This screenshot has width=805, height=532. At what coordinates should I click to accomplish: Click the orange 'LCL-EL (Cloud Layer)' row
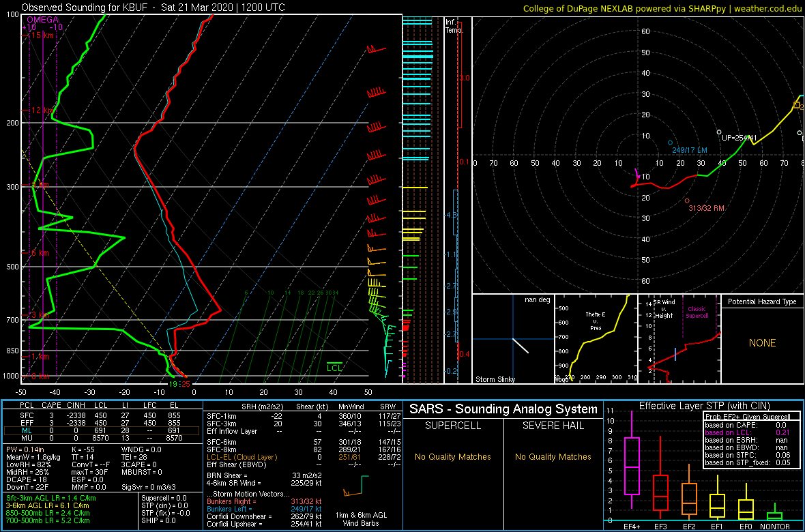pyautogui.click(x=302, y=456)
